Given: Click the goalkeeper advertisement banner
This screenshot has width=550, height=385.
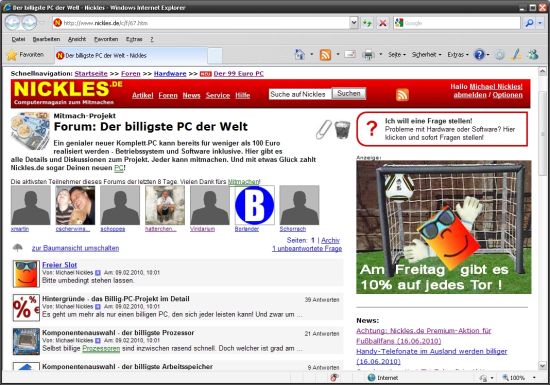Looking at the screenshot, I should click(x=444, y=227).
